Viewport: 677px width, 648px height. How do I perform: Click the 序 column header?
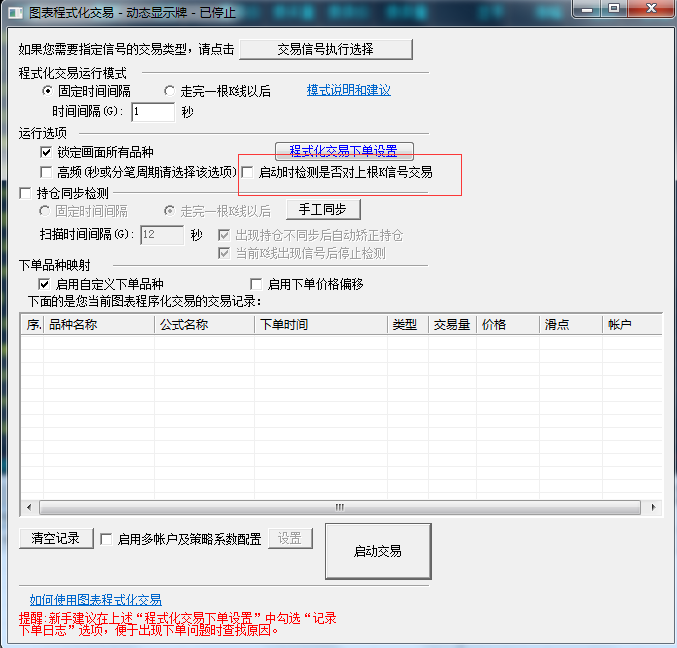point(32,325)
